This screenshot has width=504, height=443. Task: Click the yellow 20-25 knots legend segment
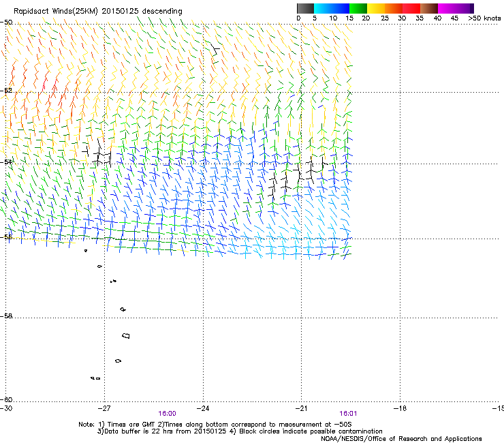(376, 8)
